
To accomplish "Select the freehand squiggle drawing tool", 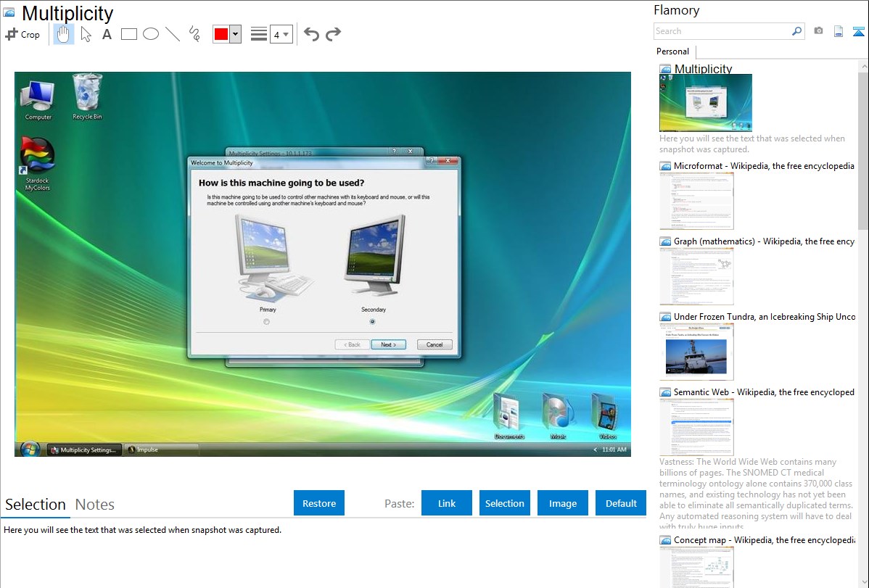I will click(x=194, y=34).
